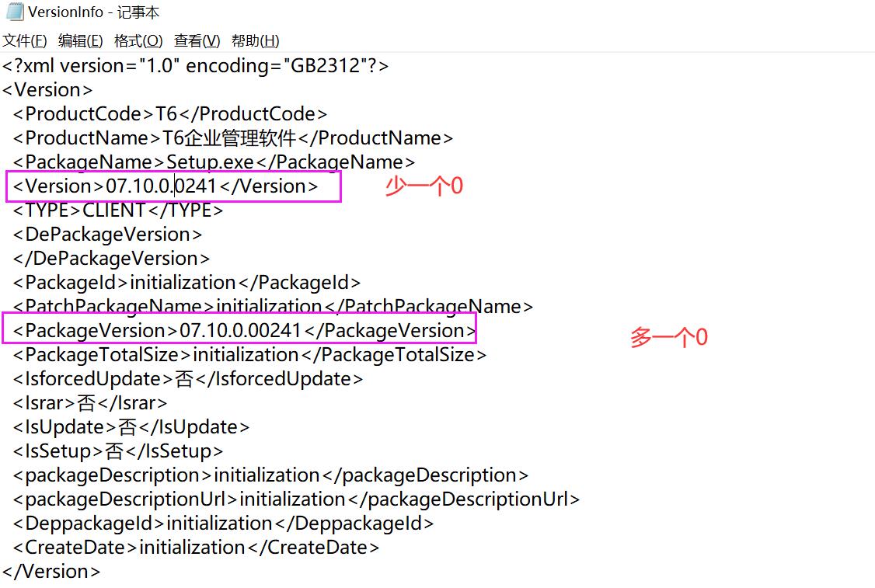Place cursor in version value 07.10.0.0241
This screenshot has height=588, width=875.
[x=161, y=186]
